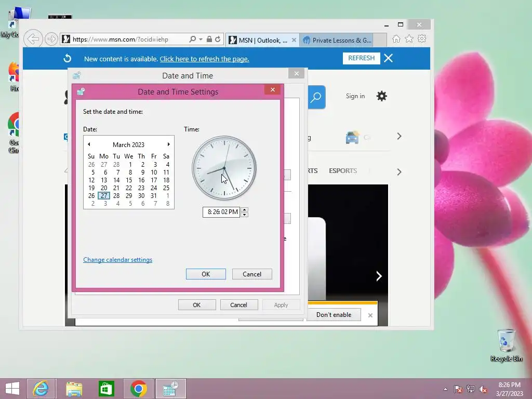This screenshot has width=532, height=399.
Task: Open the Windows Start button
Action: coord(12,389)
